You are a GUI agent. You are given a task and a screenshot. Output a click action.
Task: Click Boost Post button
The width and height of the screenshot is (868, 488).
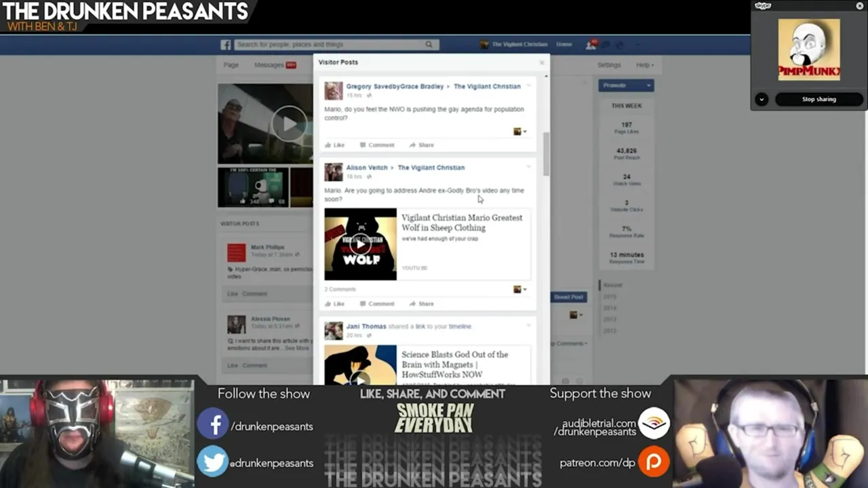(x=568, y=297)
